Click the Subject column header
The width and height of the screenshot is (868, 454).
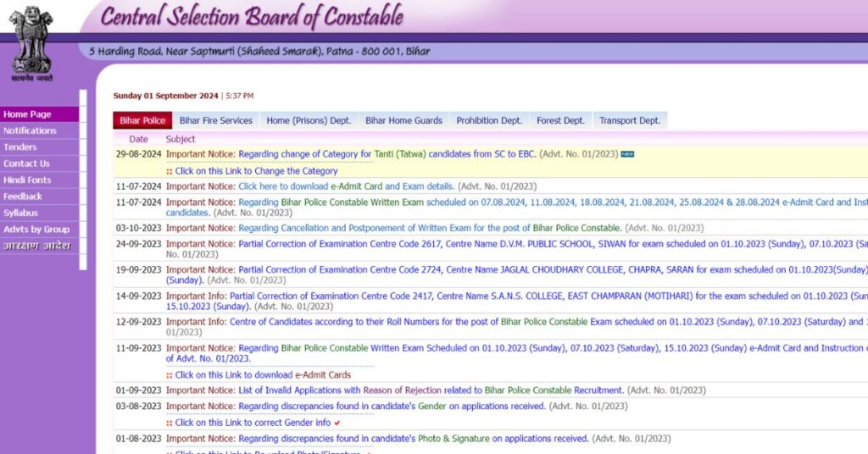click(181, 140)
